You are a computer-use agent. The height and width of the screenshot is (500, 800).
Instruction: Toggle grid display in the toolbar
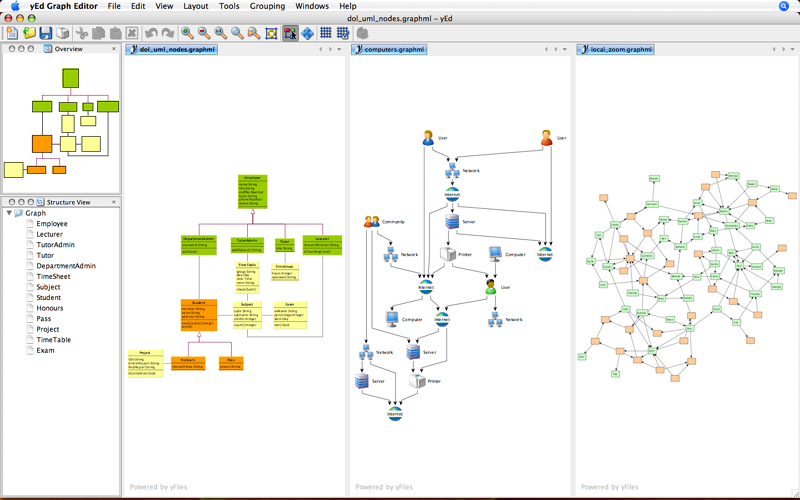326,33
